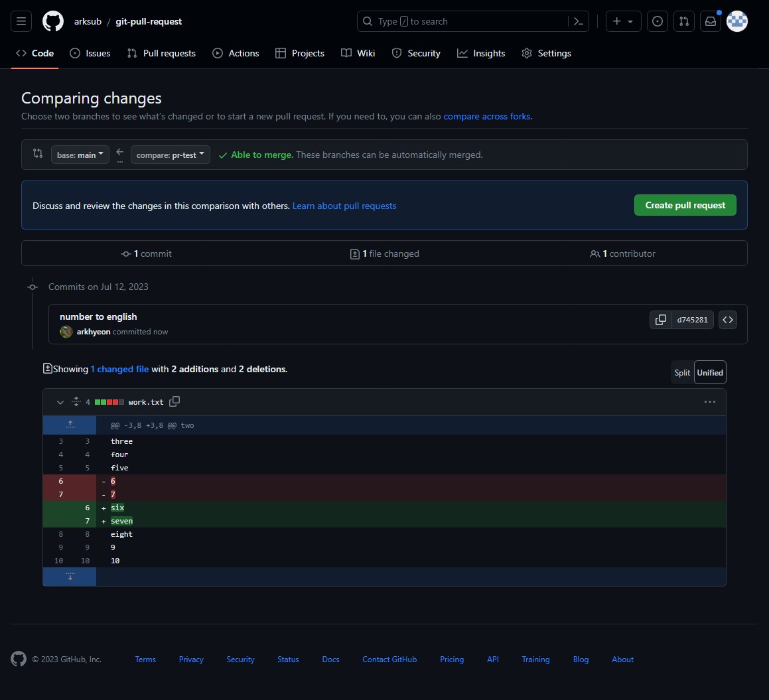Switch diff view to Split

click(x=682, y=372)
